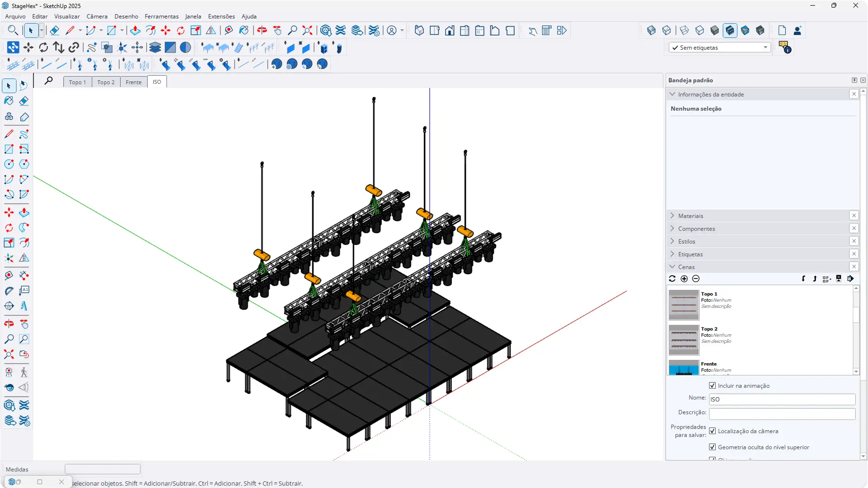This screenshot has height=488, width=868.
Task: Update scene with the refresh icon
Action: coord(672,279)
